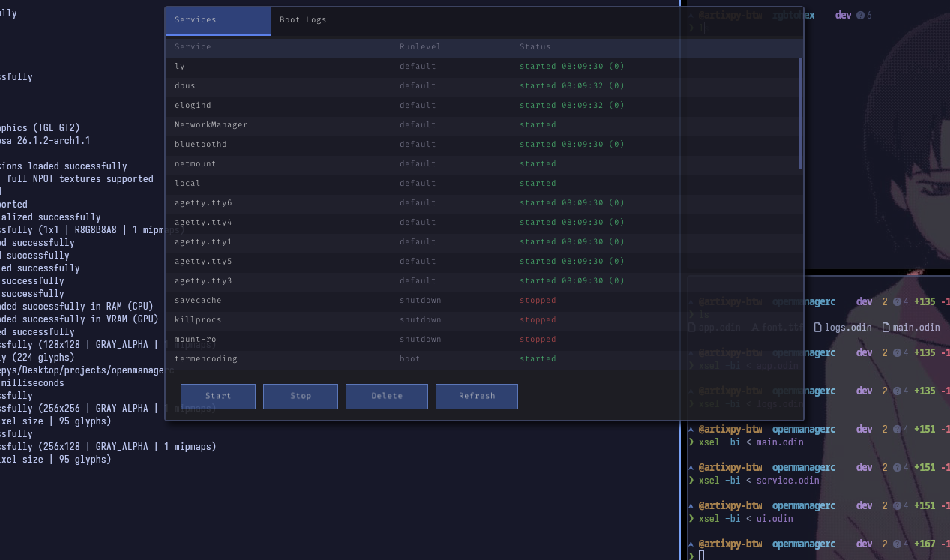Image resolution: width=950 pixels, height=560 pixels.
Task: Click the Stop button
Action: coord(301,396)
